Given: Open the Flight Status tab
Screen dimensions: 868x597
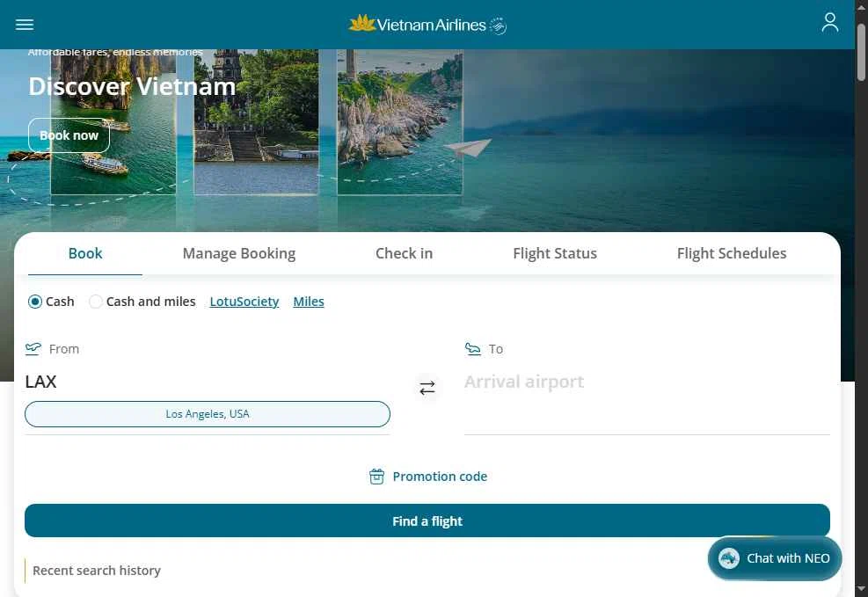Looking at the screenshot, I should pos(555,253).
